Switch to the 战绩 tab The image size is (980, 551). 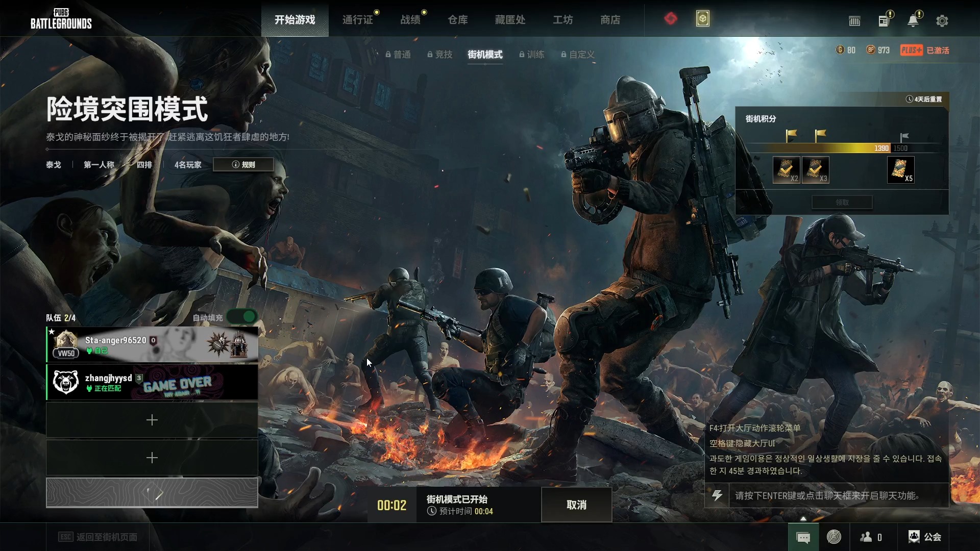pyautogui.click(x=410, y=20)
